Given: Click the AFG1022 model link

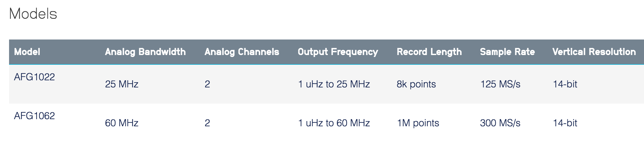Looking at the screenshot, I should tap(34, 77).
